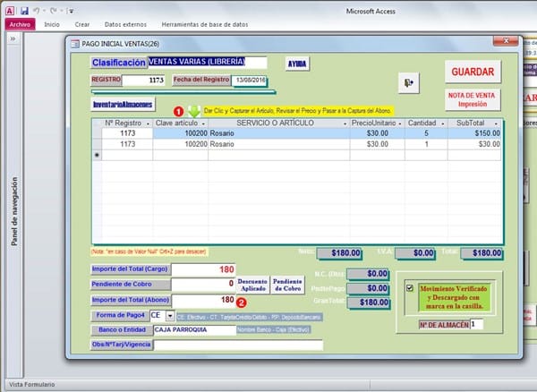Click the Redo arrow in quick access toolbar
This screenshot has width=537, height=392.
tap(55, 9)
